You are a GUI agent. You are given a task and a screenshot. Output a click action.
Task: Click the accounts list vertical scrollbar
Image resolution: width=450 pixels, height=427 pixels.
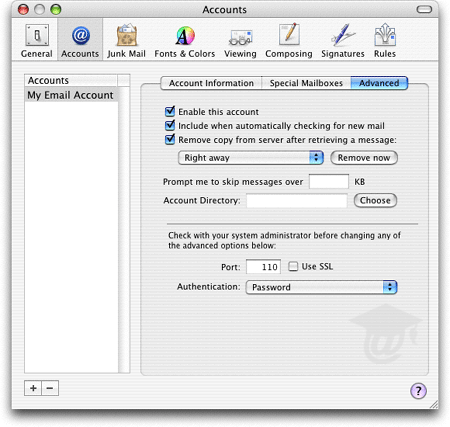pyautogui.click(x=124, y=229)
